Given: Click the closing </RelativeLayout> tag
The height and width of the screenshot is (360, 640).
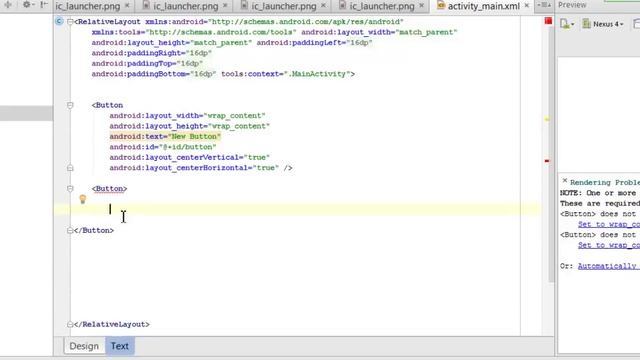Looking at the screenshot, I should tap(112, 324).
